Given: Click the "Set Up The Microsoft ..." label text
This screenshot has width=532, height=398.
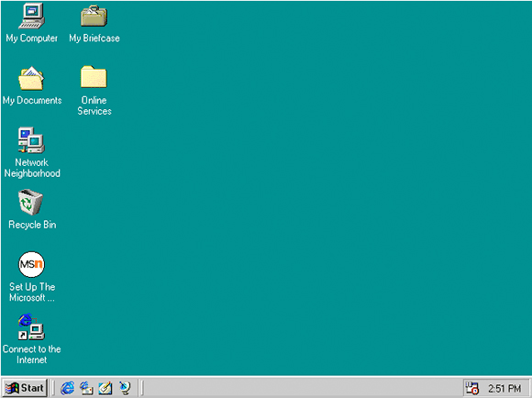Looking at the screenshot, I should [32, 293].
